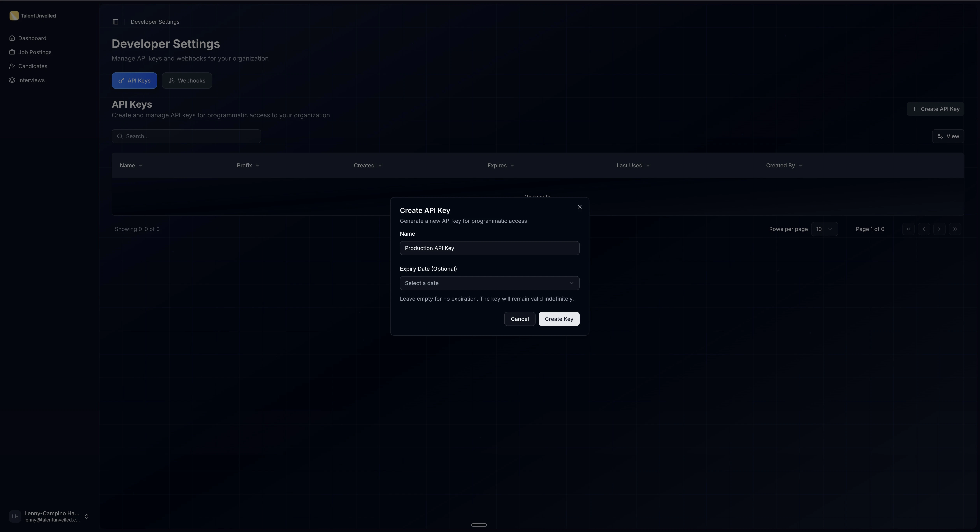The width and height of the screenshot is (980, 532).
Task: Click the search magnifier in the search field
Action: [x=120, y=136]
